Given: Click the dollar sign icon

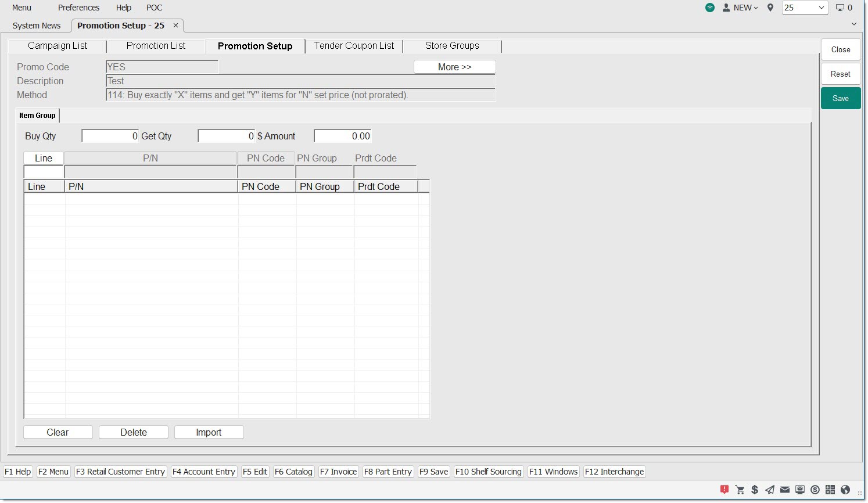Looking at the screenshot, I should tap(755, 490).
